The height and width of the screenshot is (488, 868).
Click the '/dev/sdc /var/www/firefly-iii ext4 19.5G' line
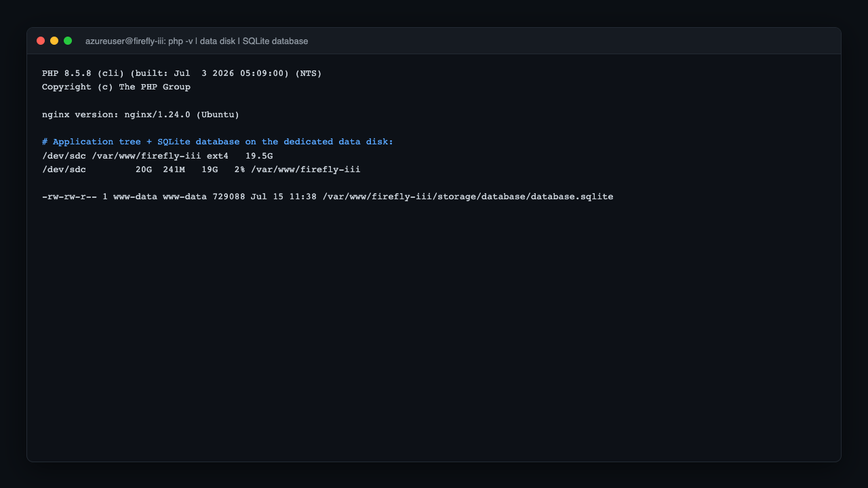(157, 156)
